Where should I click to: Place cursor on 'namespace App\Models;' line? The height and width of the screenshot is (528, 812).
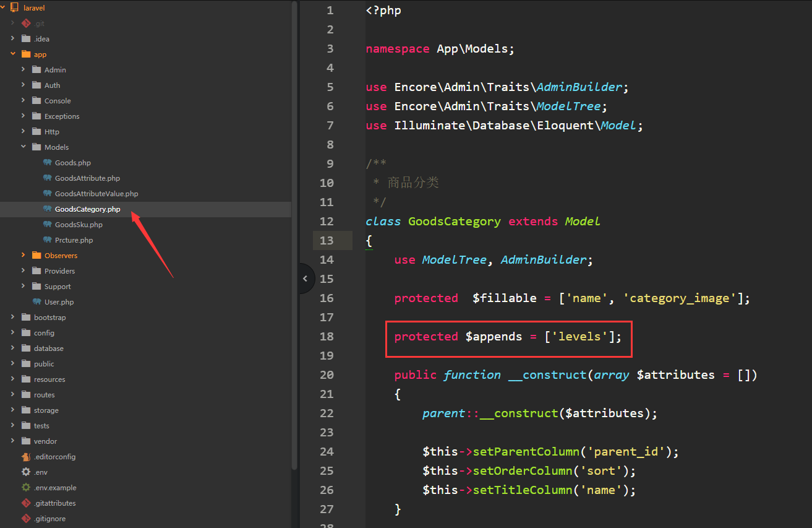tap(440, 49)
